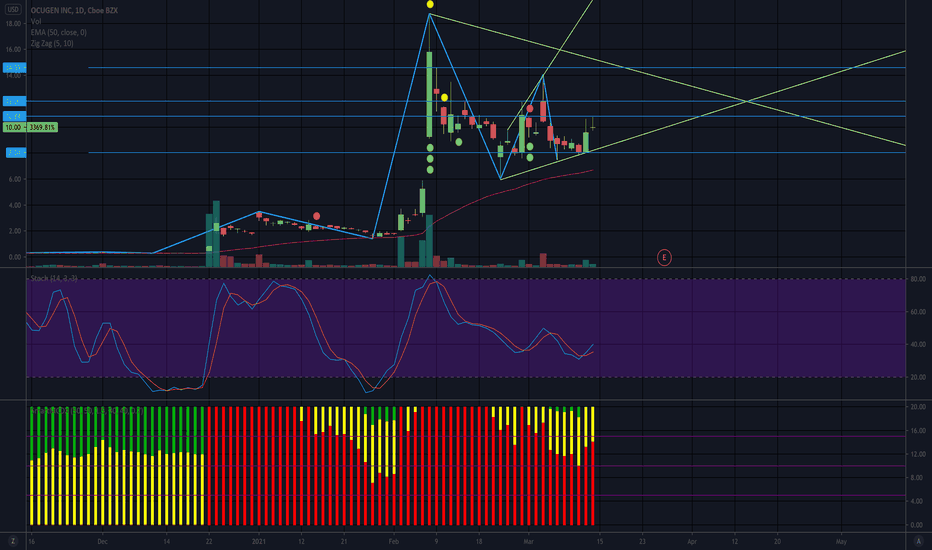Click the USD currency button
The height and width of the screenshot is (550, 932).
[12, 10]
